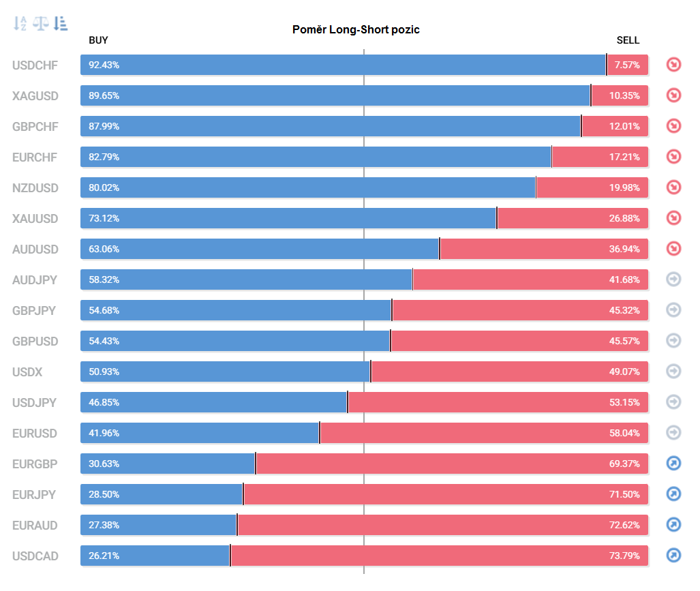
Task: Click the blue up-arrow icon for EURGBP
Action: [673, 464]
